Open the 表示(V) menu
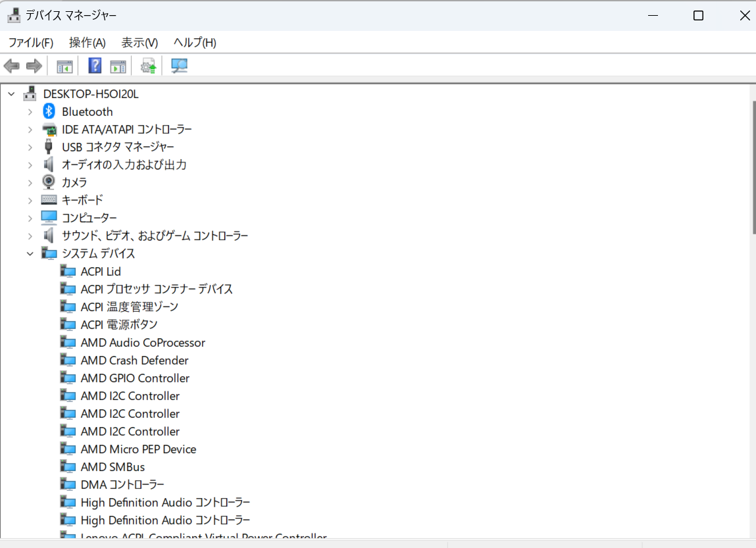Image resolution: width=756 pixels, height=548 pixels. click(139, 43)
